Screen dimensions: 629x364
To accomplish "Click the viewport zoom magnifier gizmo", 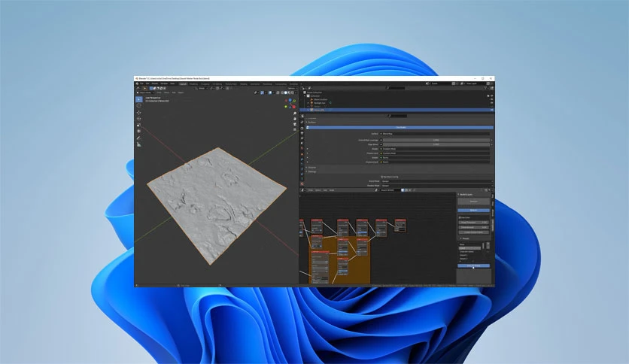I will 295,114.
